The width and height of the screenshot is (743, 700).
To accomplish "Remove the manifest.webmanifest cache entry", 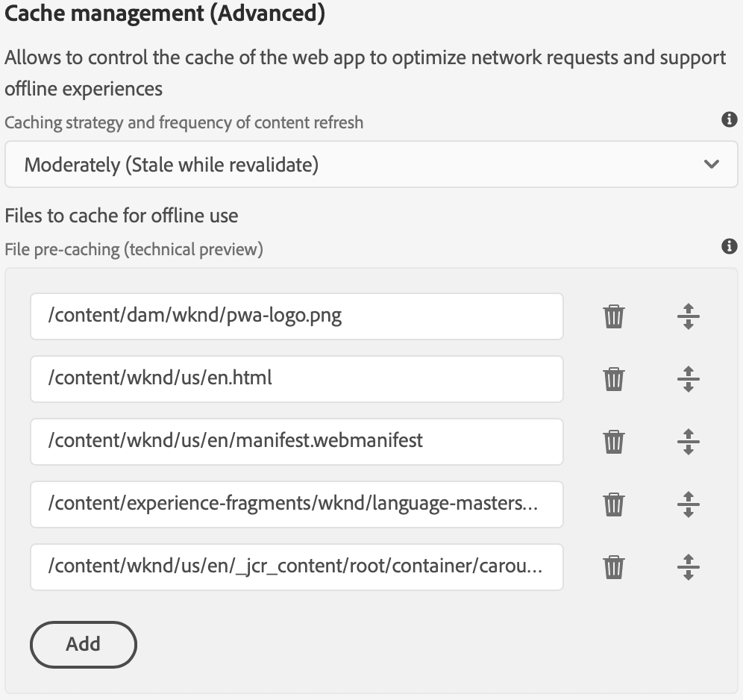I will coord(613,442).
